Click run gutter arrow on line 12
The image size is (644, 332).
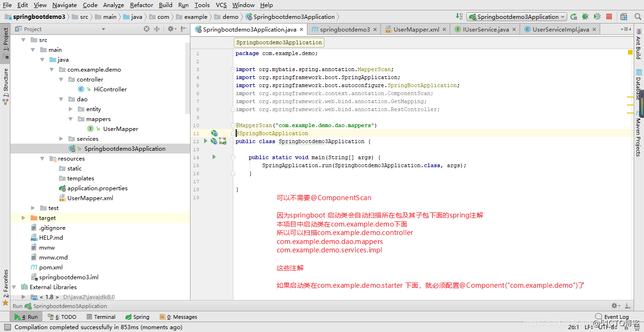206,141
